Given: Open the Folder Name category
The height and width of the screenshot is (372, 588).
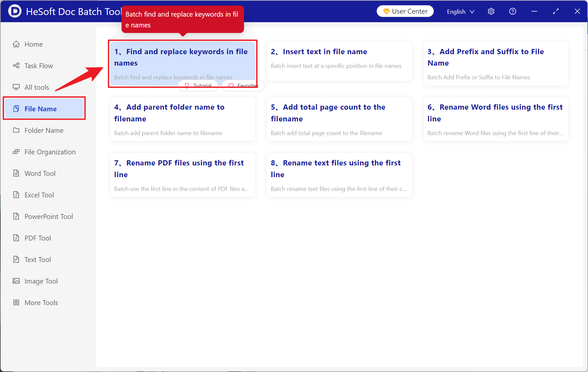Looking at the screenshot, I should (x=44, y=130).
